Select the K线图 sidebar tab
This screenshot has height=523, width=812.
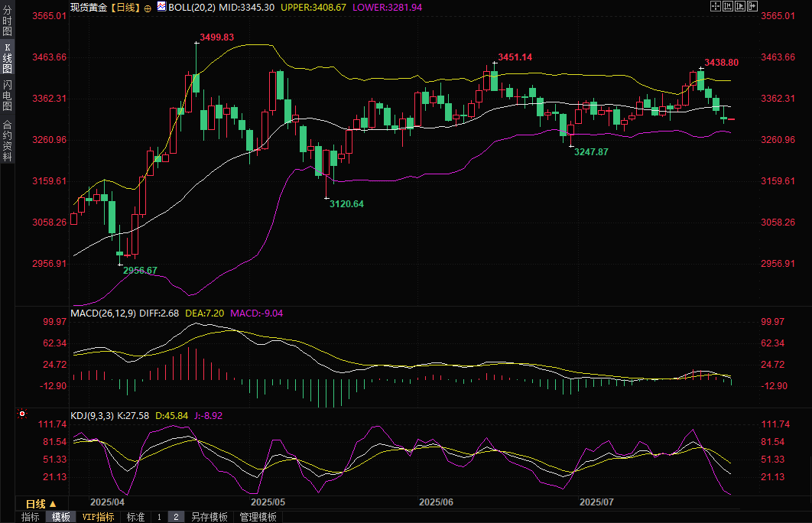point(7,59)
